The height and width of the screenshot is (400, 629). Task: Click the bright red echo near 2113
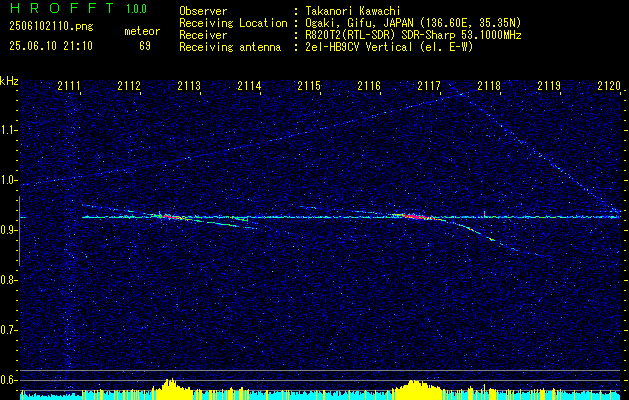click(x=170, y=217)
